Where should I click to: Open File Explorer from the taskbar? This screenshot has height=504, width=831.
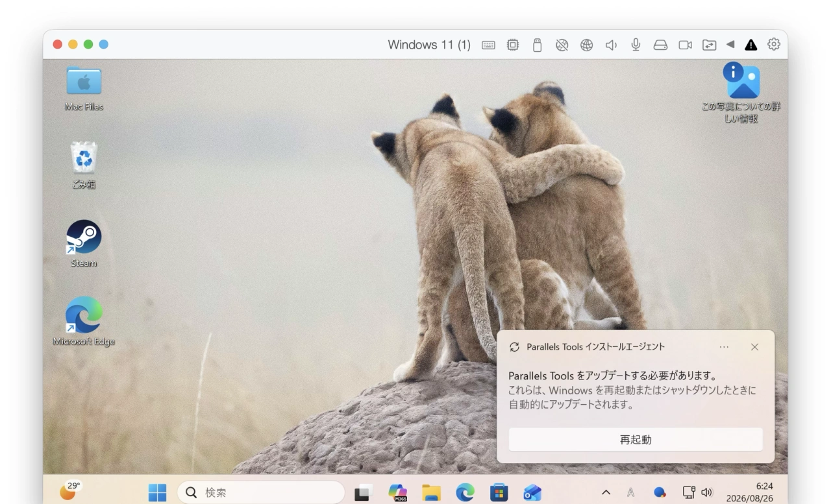coord(431,493)
